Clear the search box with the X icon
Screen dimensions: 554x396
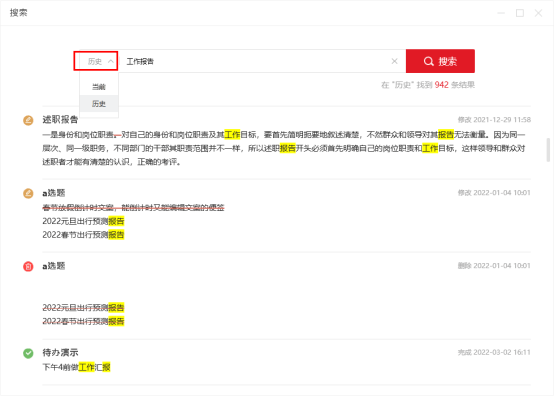click(x=395, y=61)
